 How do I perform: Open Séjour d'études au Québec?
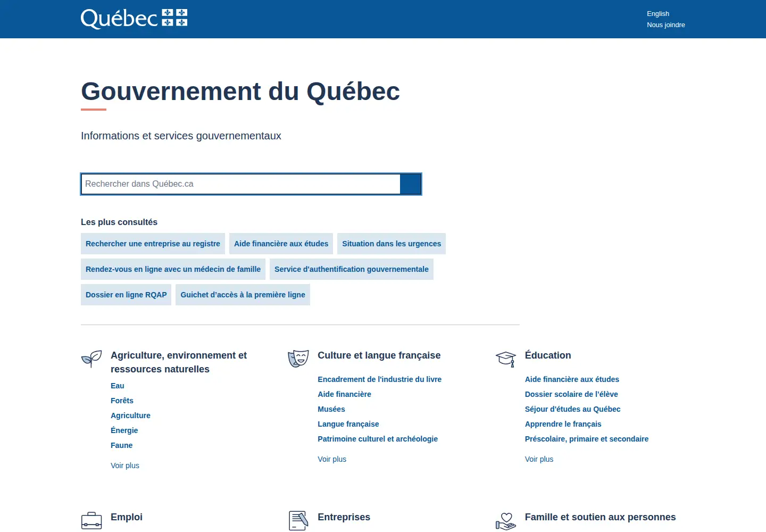(x=572, y=409)
